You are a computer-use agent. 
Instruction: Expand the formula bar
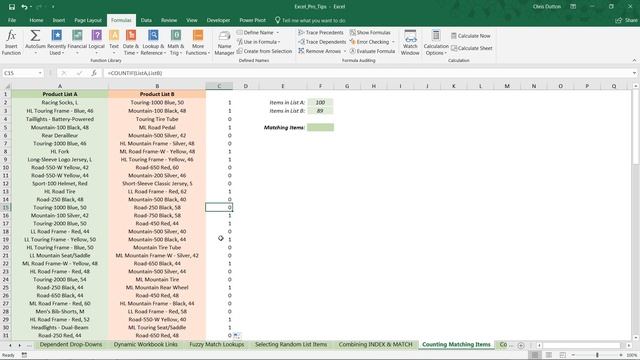tap(634, 73)
